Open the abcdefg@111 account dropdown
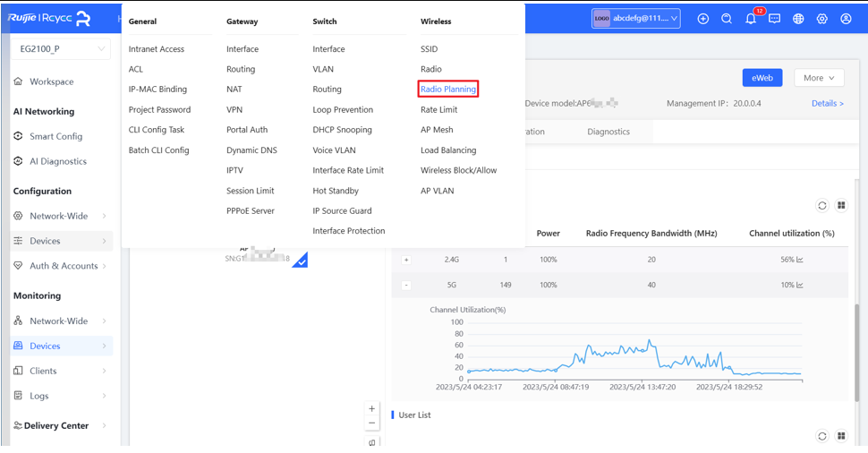Image resolution: width=868 pixels, height=453 pixels. pyautogui.click(x=636, y=18)
